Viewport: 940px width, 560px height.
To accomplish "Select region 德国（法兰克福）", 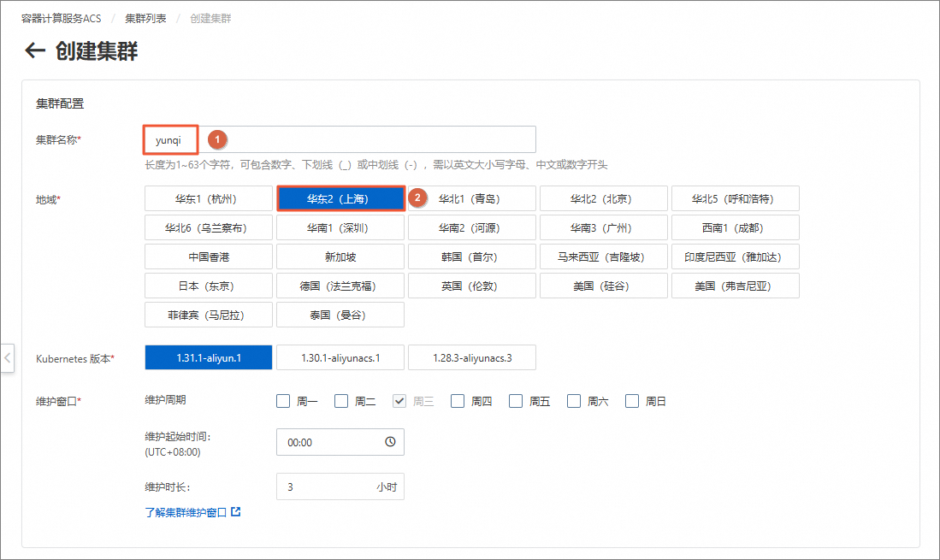I will pos(340,286).
